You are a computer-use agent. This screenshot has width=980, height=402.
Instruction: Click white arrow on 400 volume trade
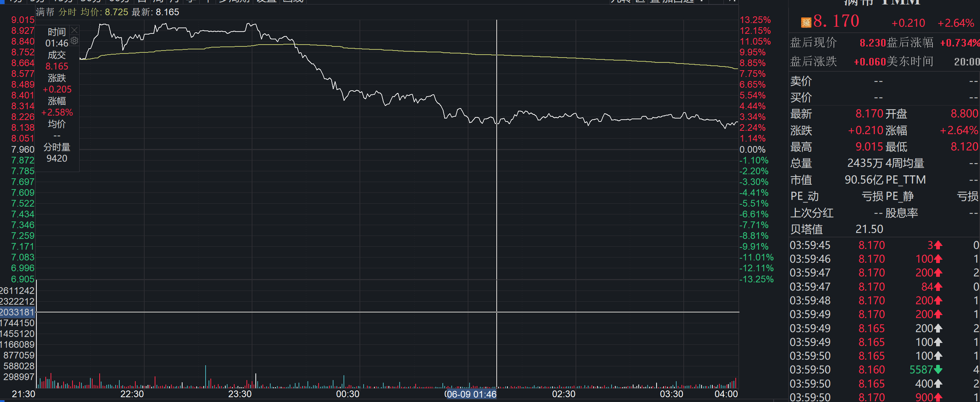938,384
